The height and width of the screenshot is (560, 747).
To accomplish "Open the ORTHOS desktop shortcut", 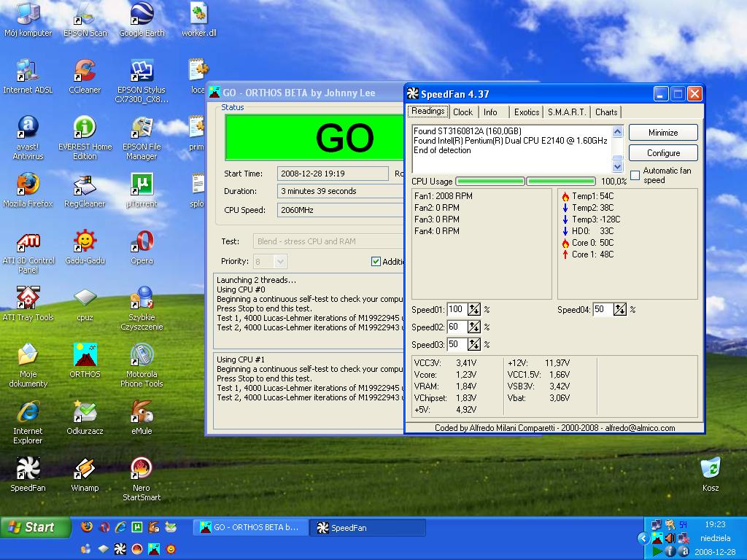I will [x=85, y=360].
